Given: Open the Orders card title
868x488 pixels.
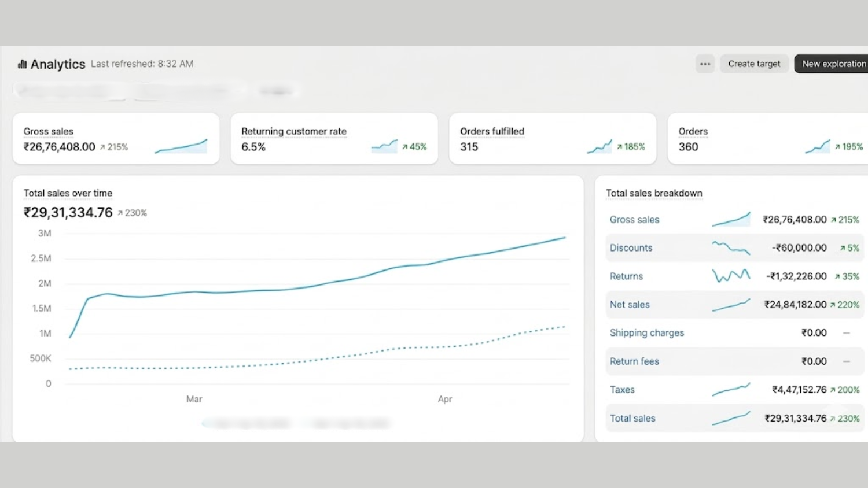Looking at the screenshot, I should coord(693,131).
